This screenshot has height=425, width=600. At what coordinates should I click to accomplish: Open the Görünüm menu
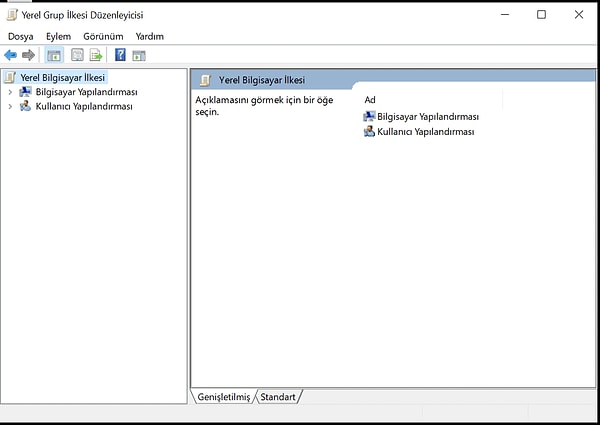103,36
